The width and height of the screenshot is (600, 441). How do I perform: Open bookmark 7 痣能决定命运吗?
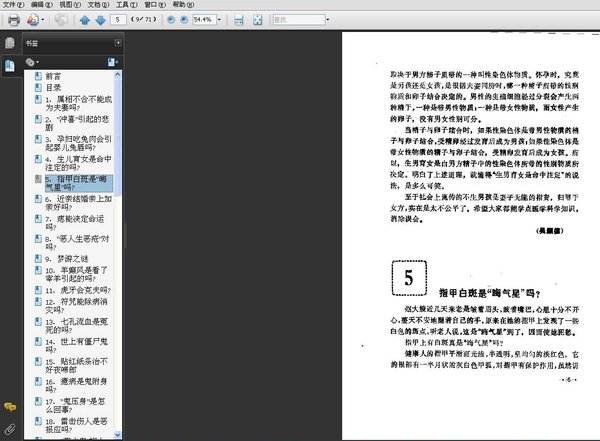(75, 223)
